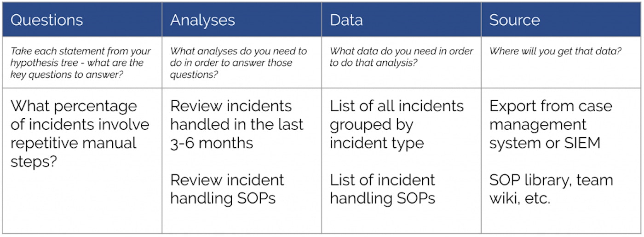Select the words "incident type" in Data column

[376, 143]
